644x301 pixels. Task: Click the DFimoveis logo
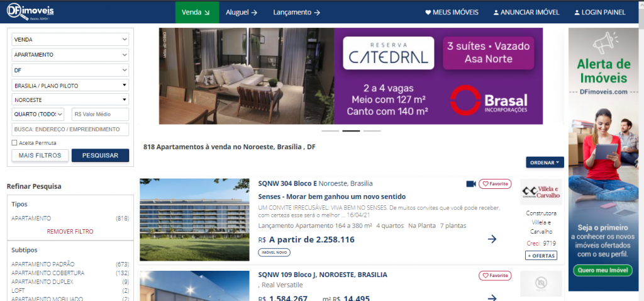tap(30, 12)
